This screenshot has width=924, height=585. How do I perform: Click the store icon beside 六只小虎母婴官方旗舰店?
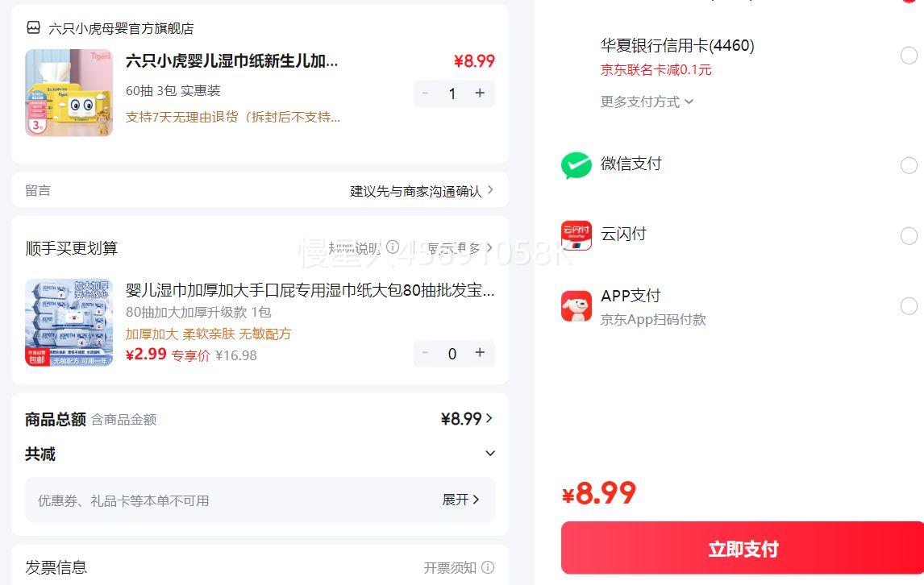click(x=33, y=28)
